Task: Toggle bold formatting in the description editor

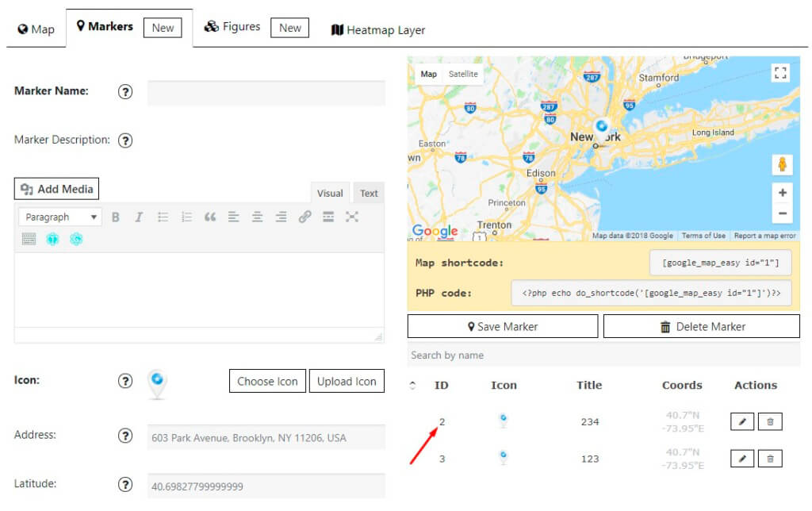Action: 116,217
